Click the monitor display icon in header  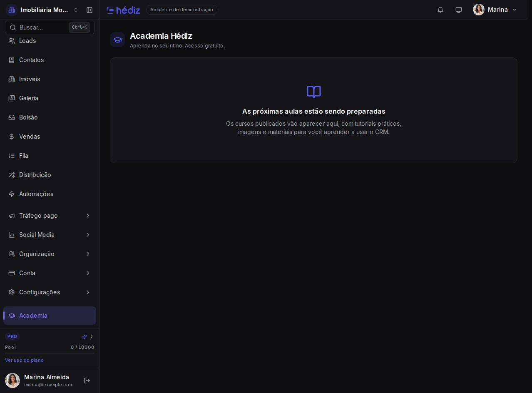click(x=459, y=10)
